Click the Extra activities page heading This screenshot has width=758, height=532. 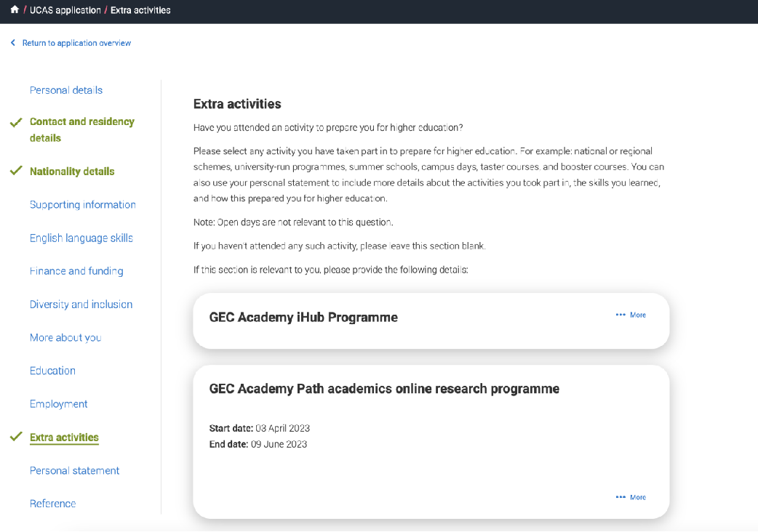point(237,104)
